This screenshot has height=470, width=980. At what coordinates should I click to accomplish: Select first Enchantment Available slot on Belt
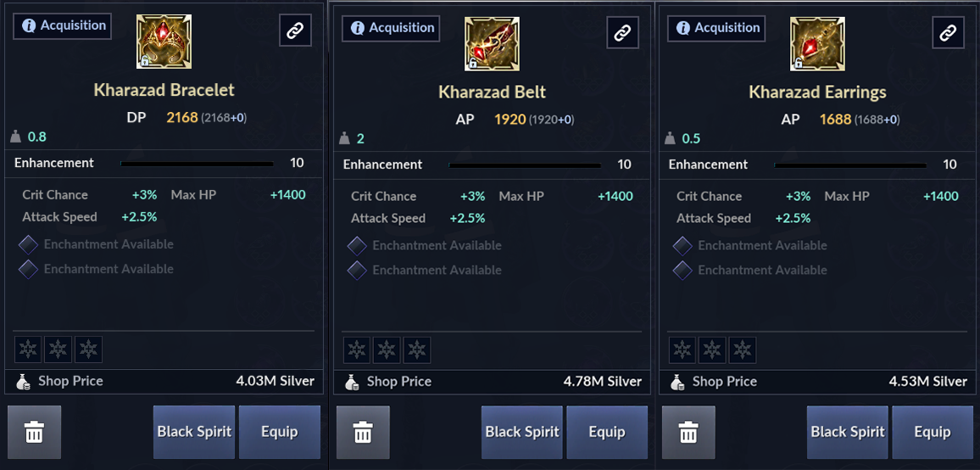point(357,246)
